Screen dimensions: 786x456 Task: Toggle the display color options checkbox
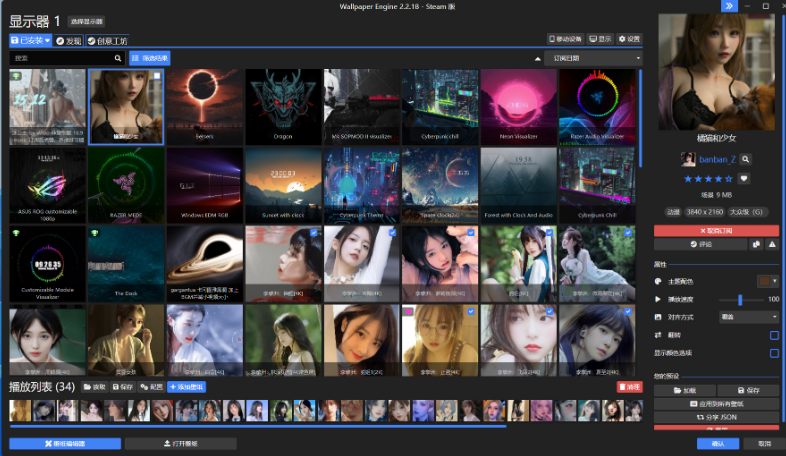(x=774, y=353)
